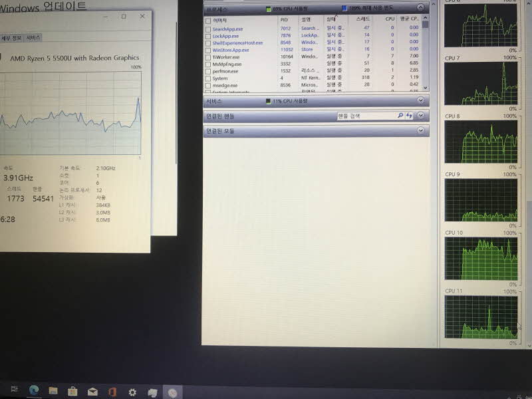
Task: Open Task View on the taskbar
Action: (x=14, y=389)
